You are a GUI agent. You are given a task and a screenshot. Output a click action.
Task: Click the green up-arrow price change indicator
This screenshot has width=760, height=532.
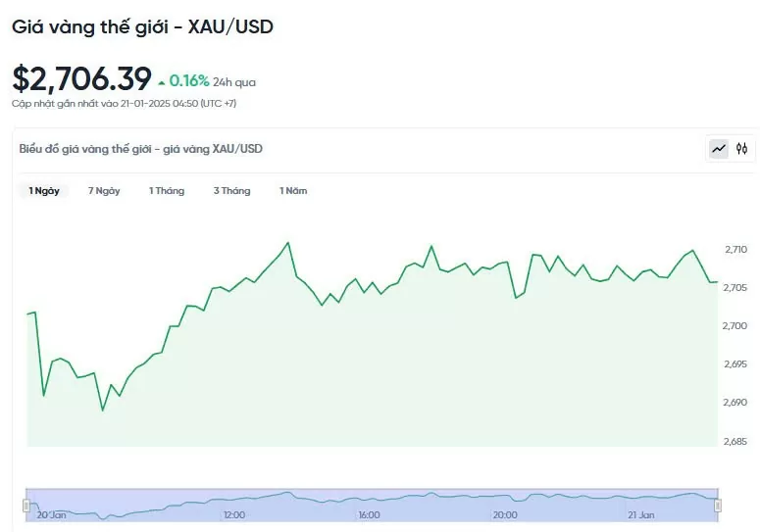161,82
